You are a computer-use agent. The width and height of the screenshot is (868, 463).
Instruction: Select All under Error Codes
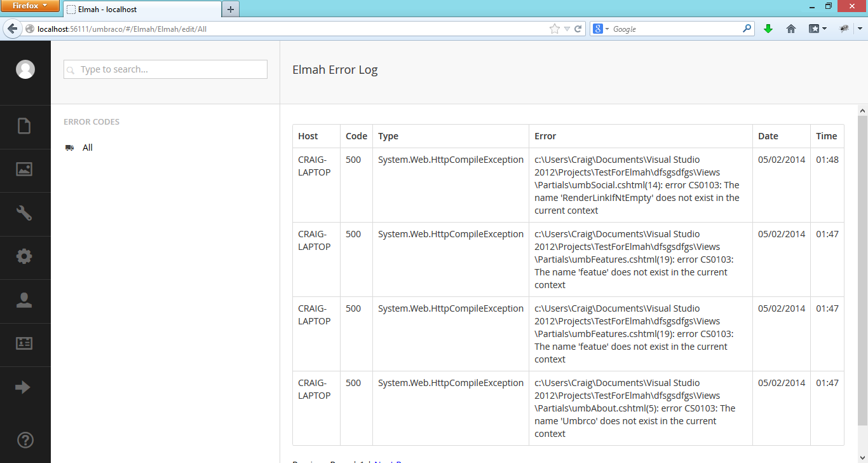point(88,148)
